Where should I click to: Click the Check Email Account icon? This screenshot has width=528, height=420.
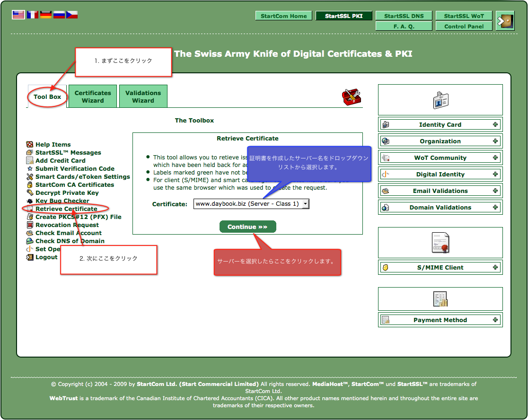click(x=30, y=233)
